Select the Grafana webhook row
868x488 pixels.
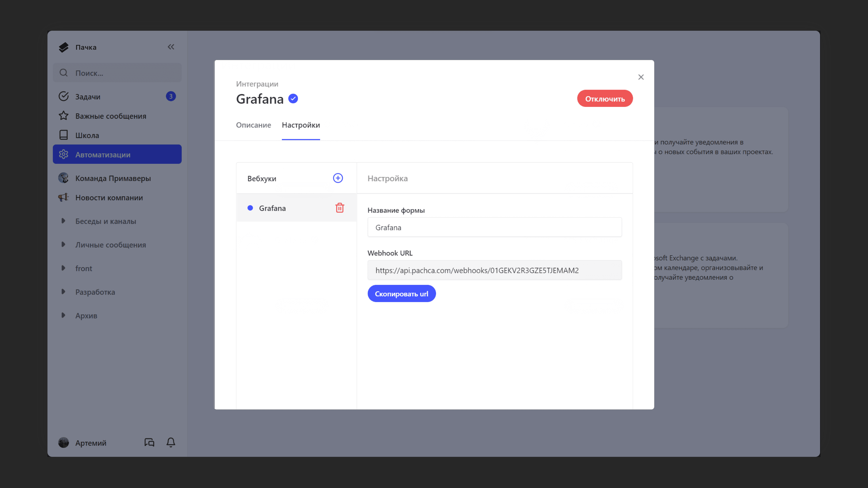[x=296, y=208]
